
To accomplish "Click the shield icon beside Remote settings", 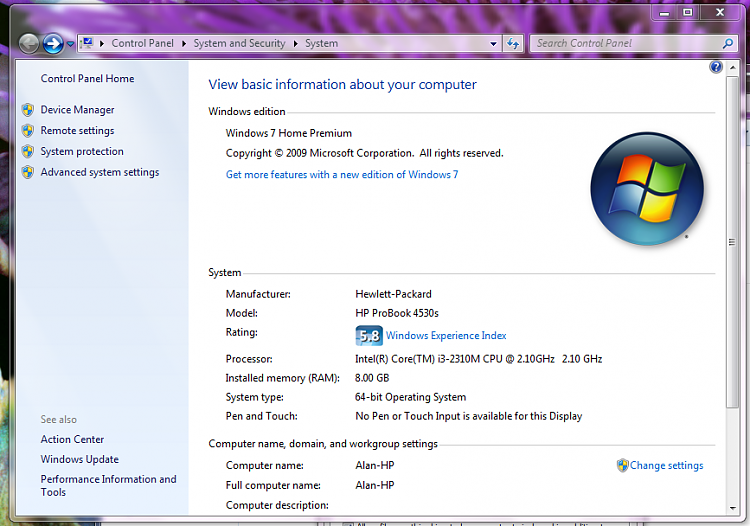I will click(28, 131).
